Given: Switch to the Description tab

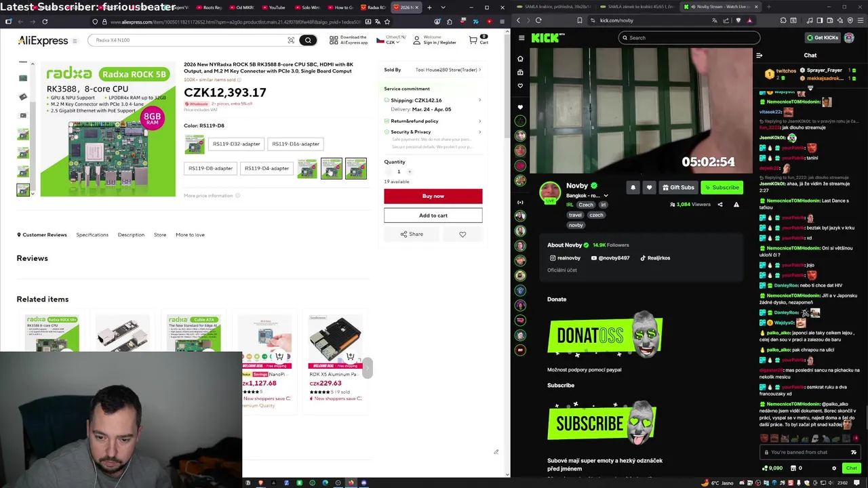Looking at the screenshot, I should [x=131, y=235].
